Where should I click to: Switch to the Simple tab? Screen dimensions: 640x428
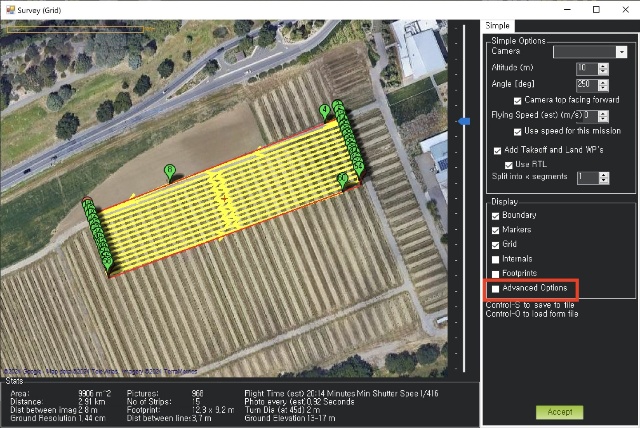(498, 25)
